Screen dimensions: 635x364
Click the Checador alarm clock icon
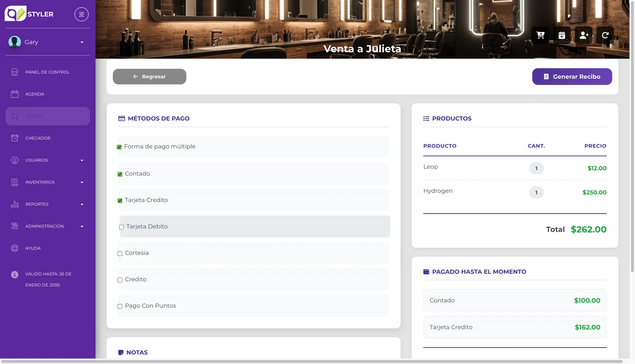point(15,138)
